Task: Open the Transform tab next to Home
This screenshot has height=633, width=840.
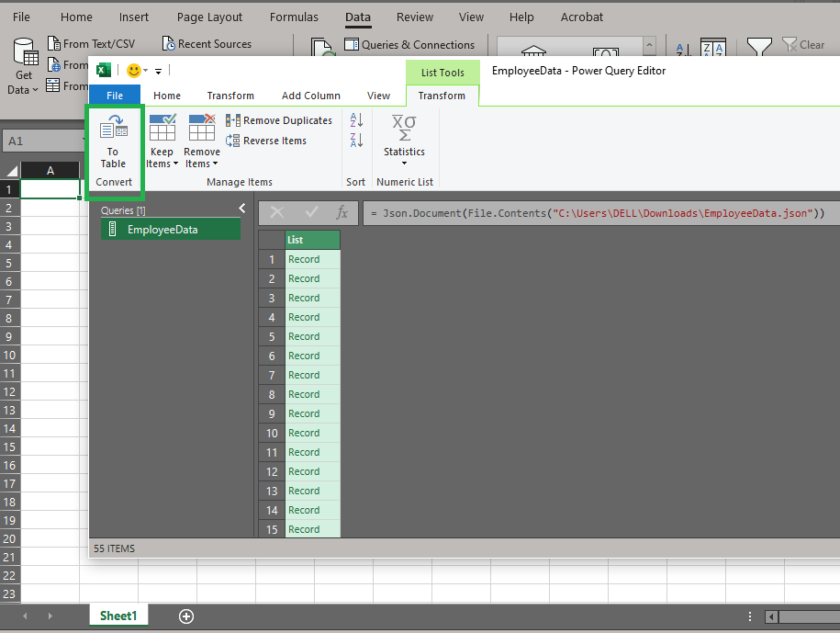Action: pos(230,96)
